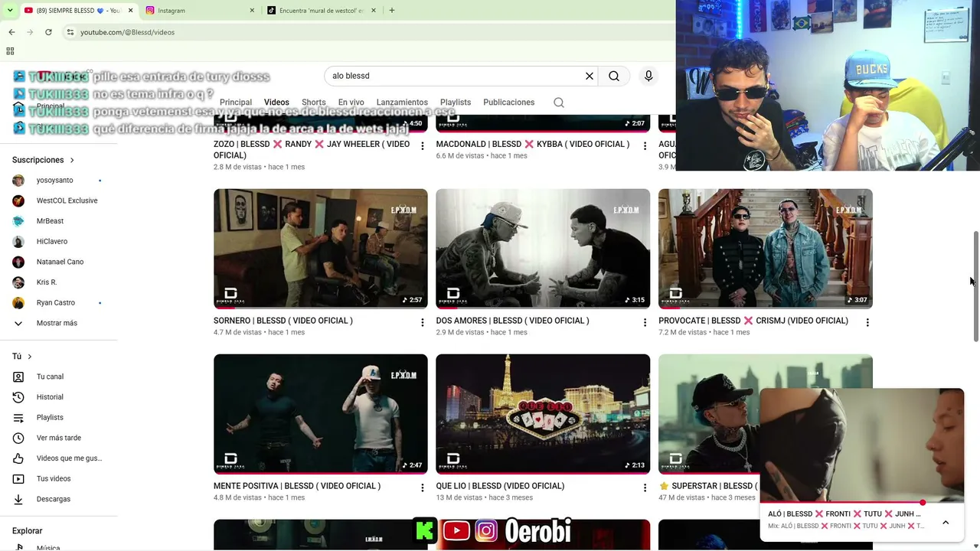Open yosoysanto subscription channel
This screenshot has width=980, height=551.
point(55,181)
